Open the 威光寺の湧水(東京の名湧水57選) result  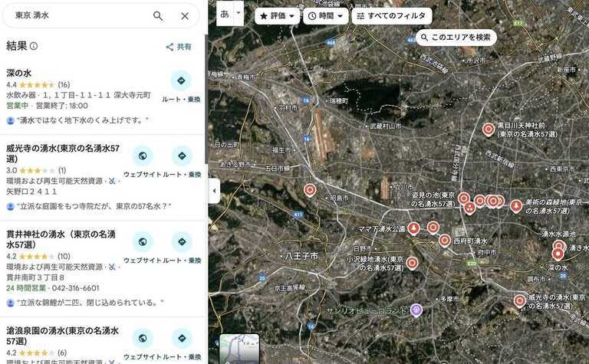63,153
